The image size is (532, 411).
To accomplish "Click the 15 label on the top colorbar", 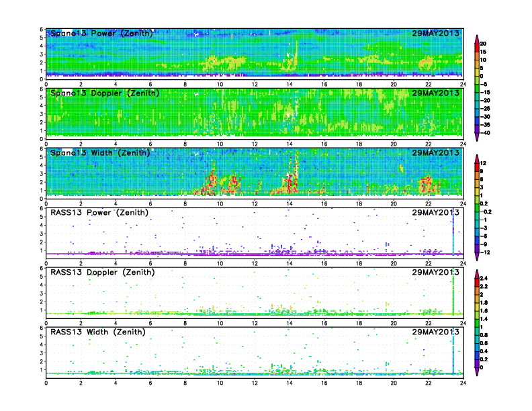I will (x=483, y=52).
